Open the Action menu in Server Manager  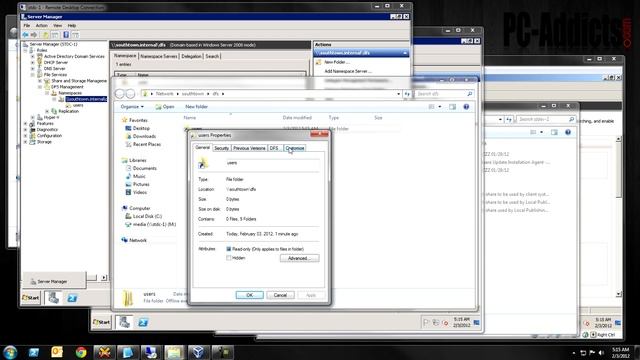(x=42, y=25)
